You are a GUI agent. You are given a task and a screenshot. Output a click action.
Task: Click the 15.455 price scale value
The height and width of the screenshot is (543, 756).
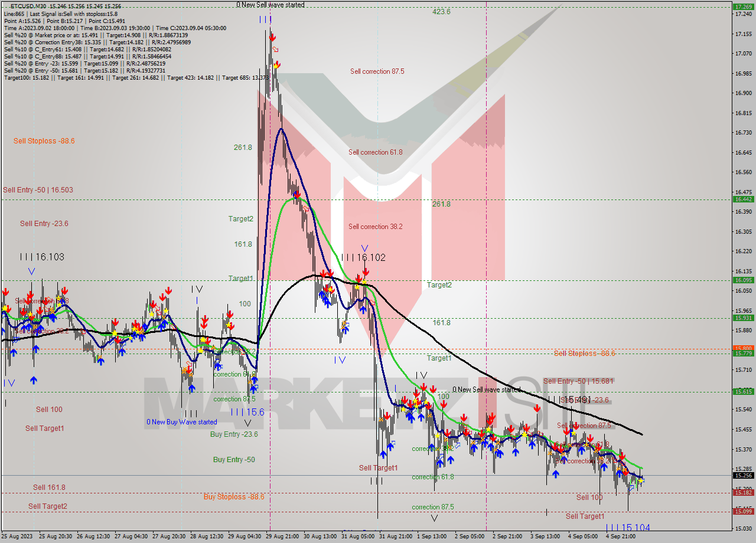(x=743, y=429)
